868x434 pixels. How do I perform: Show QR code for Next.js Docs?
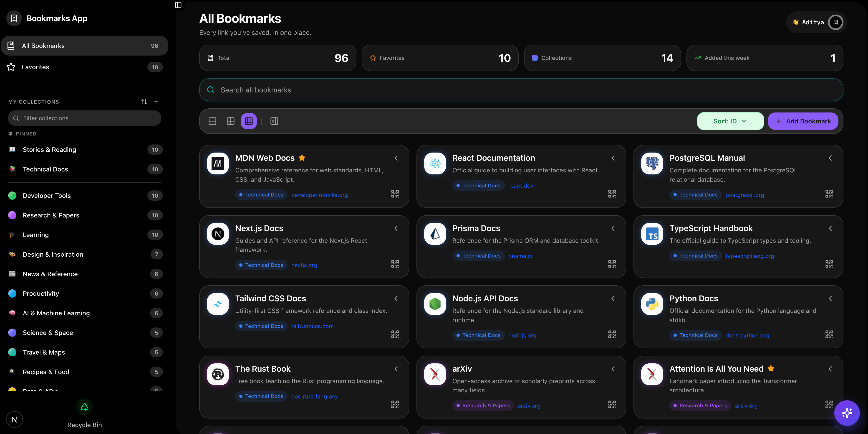[x=395, y=264]
